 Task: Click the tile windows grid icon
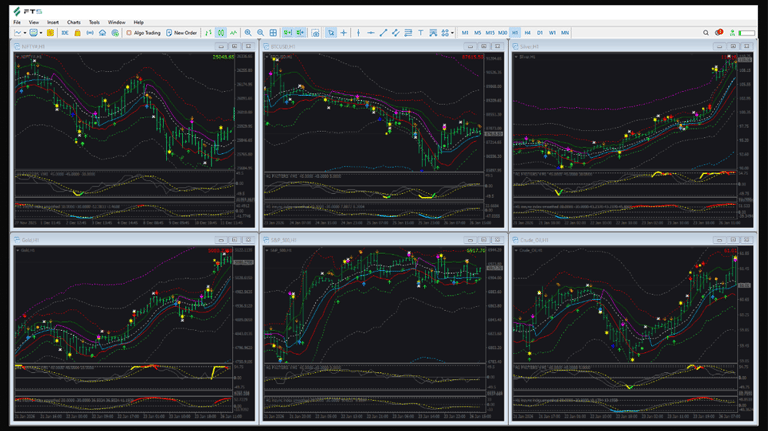point(273,33)
